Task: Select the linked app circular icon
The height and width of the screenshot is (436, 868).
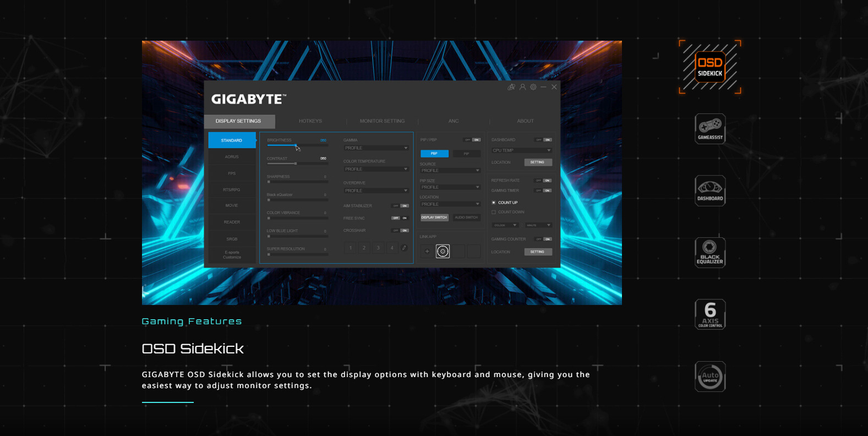Action: tap(443, 252)
